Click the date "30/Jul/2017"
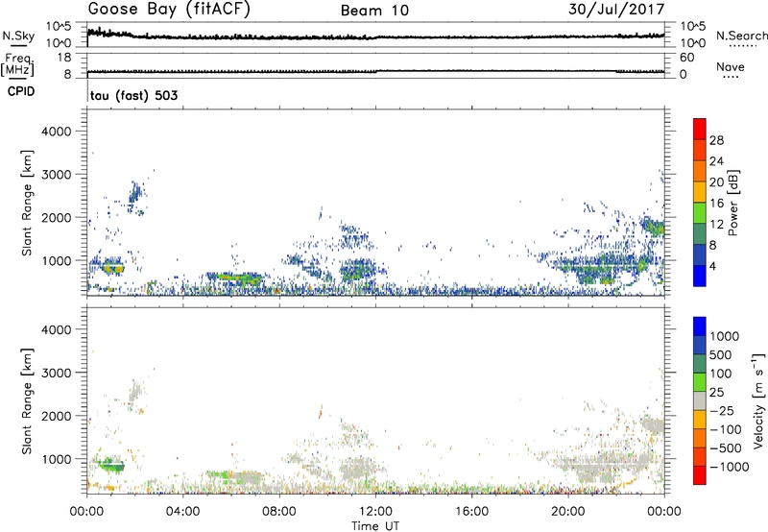The width and height of the screenshot is (768, 532). (616, 10)
